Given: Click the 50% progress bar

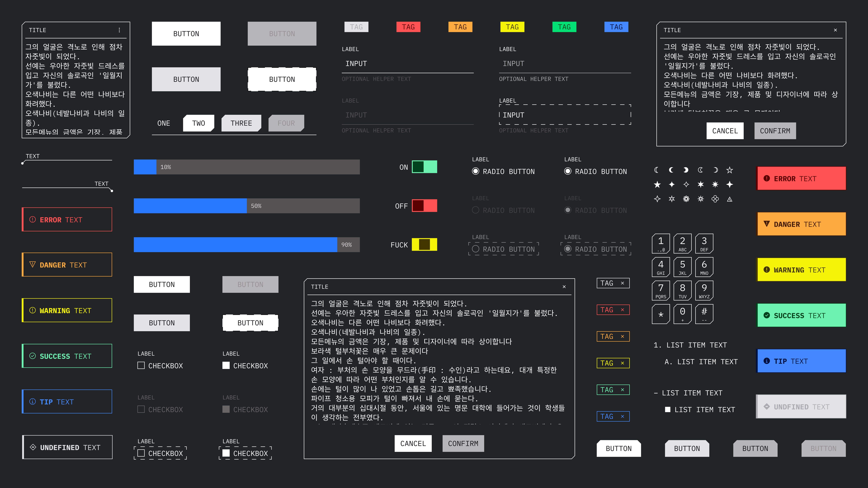Looking at the screenshot, I should click(x=247, y=206).
